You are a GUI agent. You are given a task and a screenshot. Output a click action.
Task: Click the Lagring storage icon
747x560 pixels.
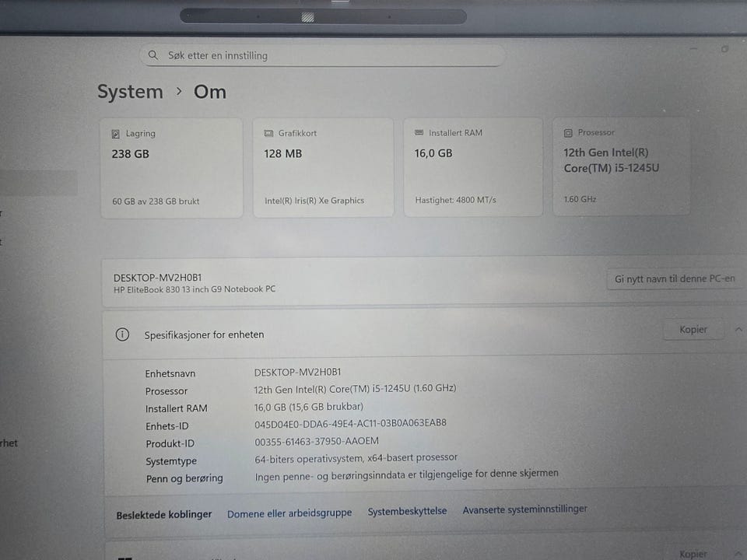[x=115, y=134]
